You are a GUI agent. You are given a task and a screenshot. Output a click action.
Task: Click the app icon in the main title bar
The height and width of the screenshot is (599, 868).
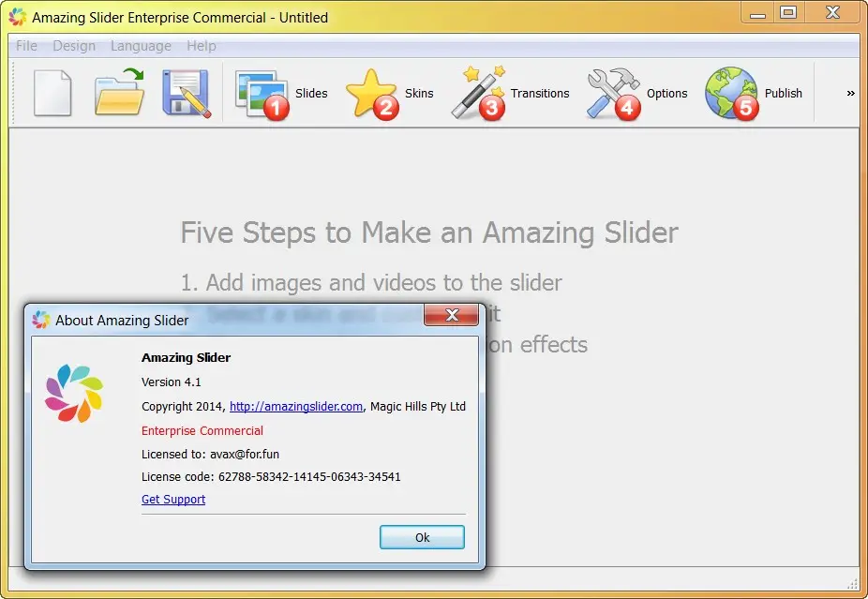point(18,17)
